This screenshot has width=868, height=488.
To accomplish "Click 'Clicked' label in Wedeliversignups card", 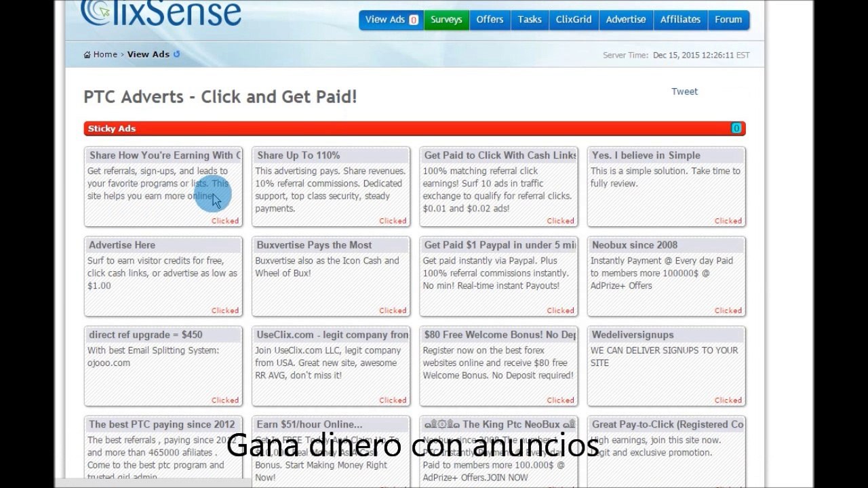I will point(728,400).
